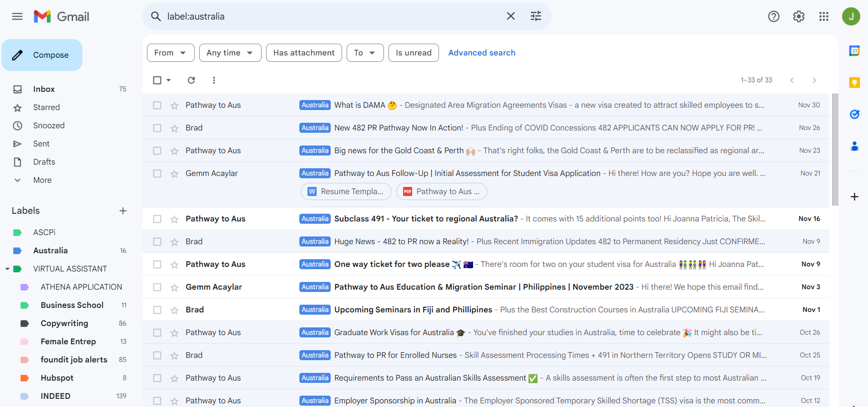Click into the search mail field
868x407 pixels.
coord(332,16)
